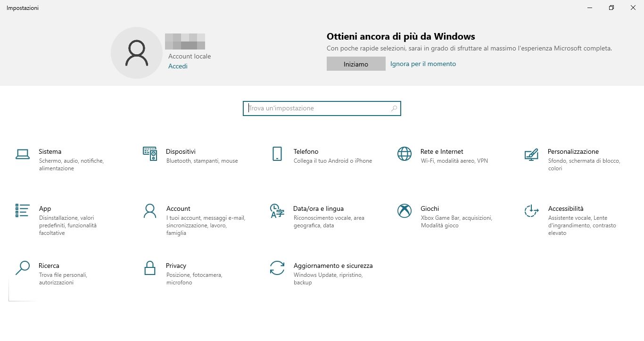Open the Dispositivi keyboard and speaker icon
644x341 pixels.
point(150,154)
